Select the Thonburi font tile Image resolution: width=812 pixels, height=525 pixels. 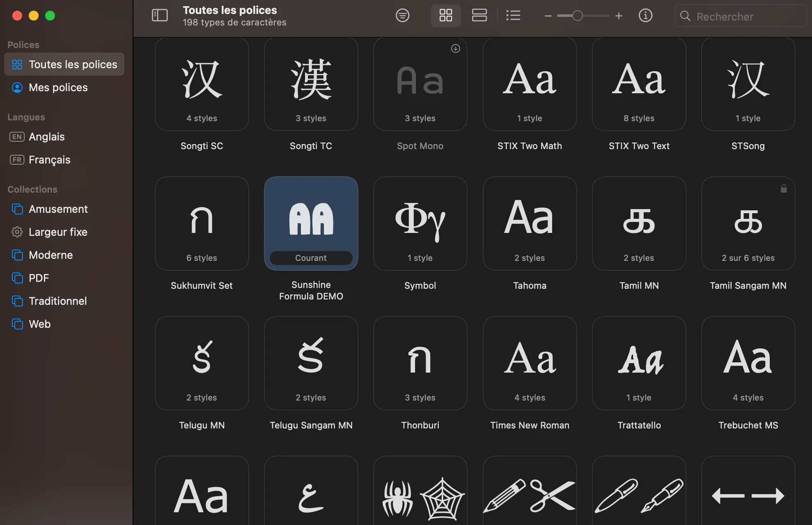(x=420, y=363)
